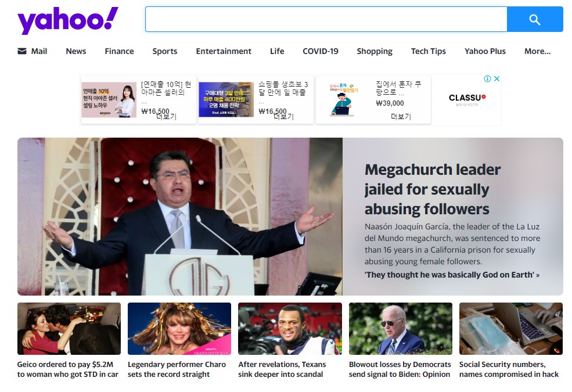Navigate to Entertainment
This screenshot has height=392, width=572.
[x=224, y=51]
